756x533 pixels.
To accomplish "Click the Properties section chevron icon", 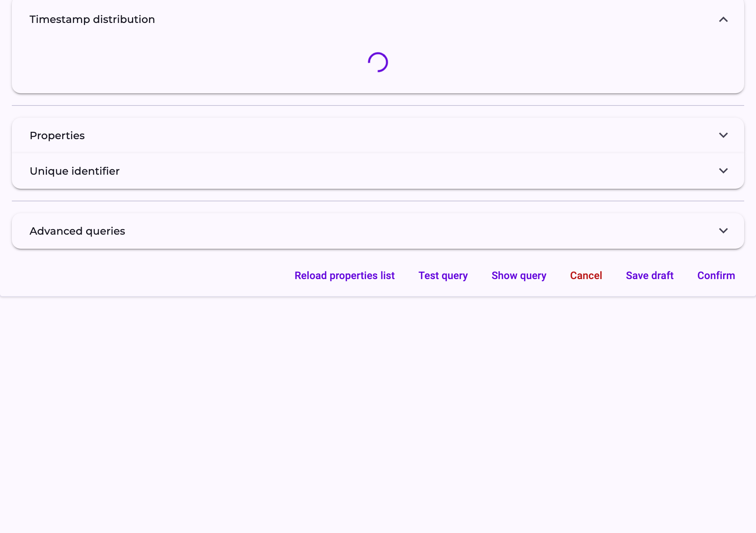I will pyautogui.click(x=723, y=135).
